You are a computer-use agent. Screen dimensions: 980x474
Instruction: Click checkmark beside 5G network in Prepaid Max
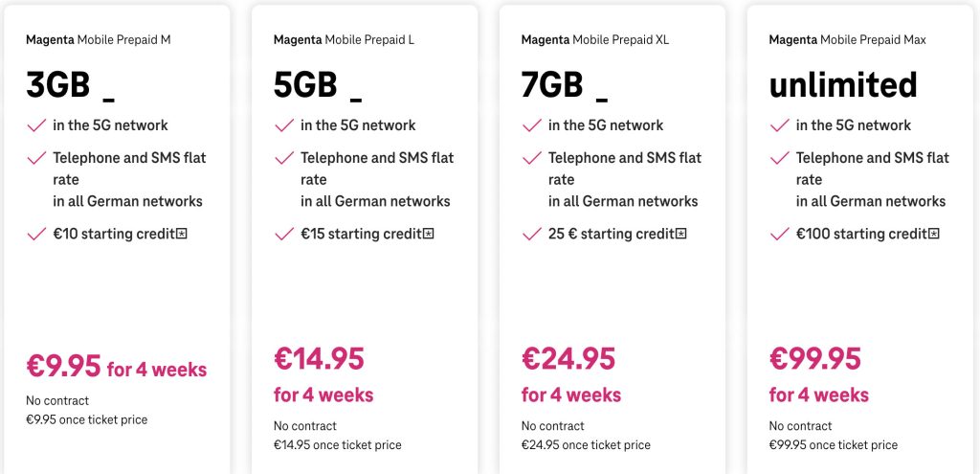[x=780, y=125]
